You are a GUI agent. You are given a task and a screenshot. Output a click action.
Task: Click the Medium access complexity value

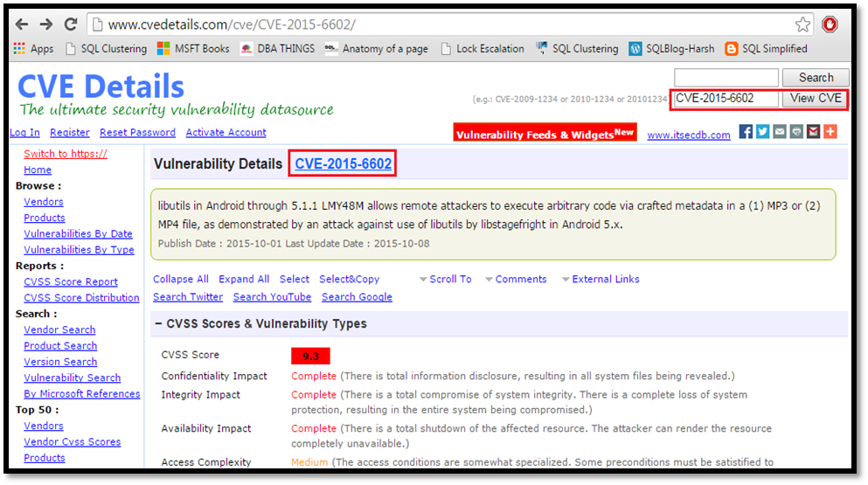(x=309, y=461)
